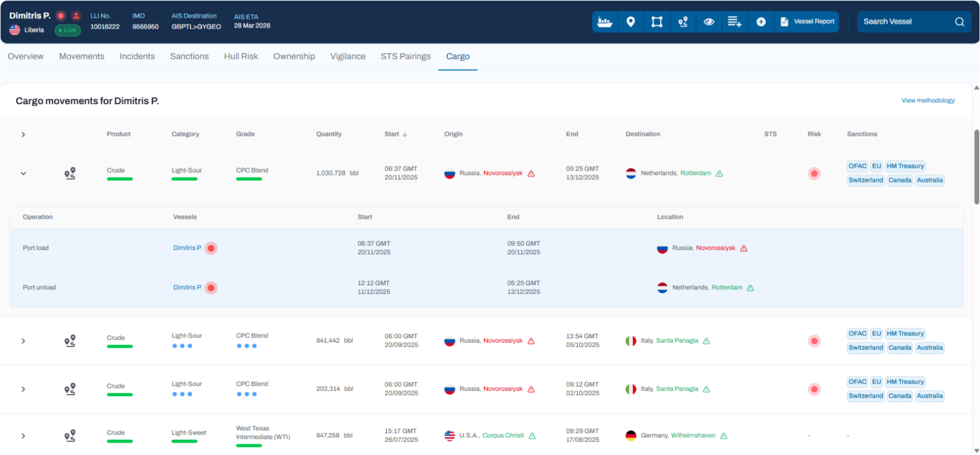This screenshot has width=980, height=455.
Task: Click the list-add icon in the toolbar
Action: pos(734,22)
